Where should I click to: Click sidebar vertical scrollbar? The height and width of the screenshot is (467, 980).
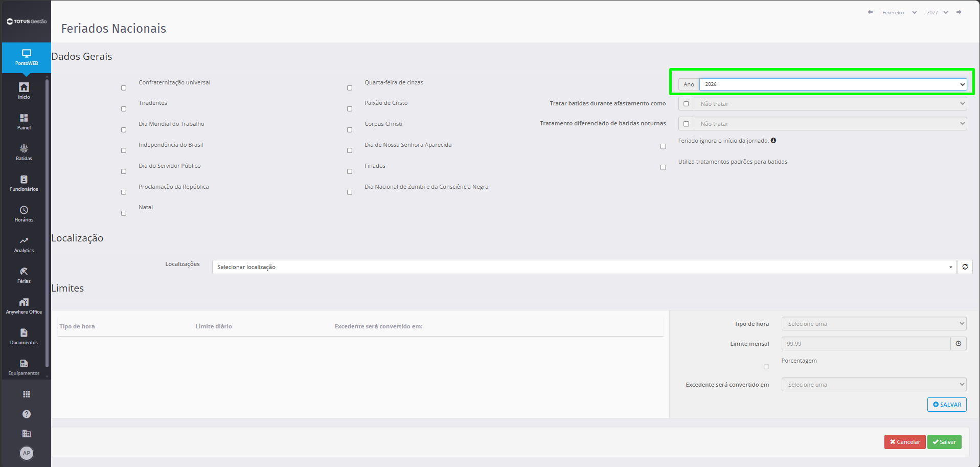tap(47, 223)
